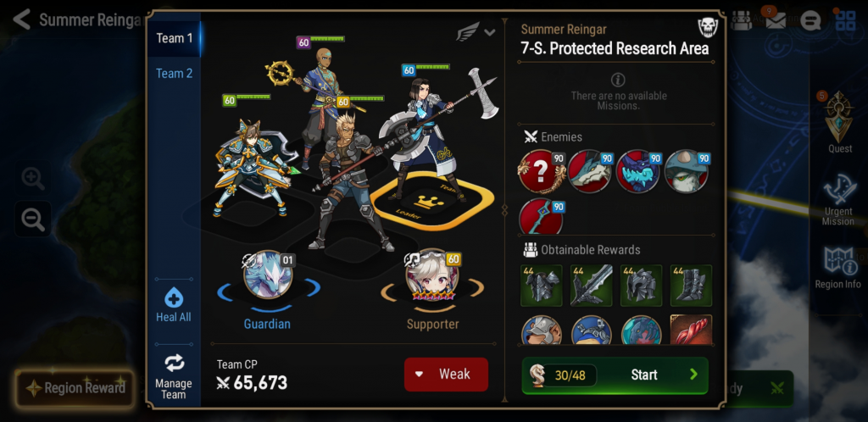The image size is (868, 422).
Task: Select the Supporter hero portrait
Action: tap(431, 275)
